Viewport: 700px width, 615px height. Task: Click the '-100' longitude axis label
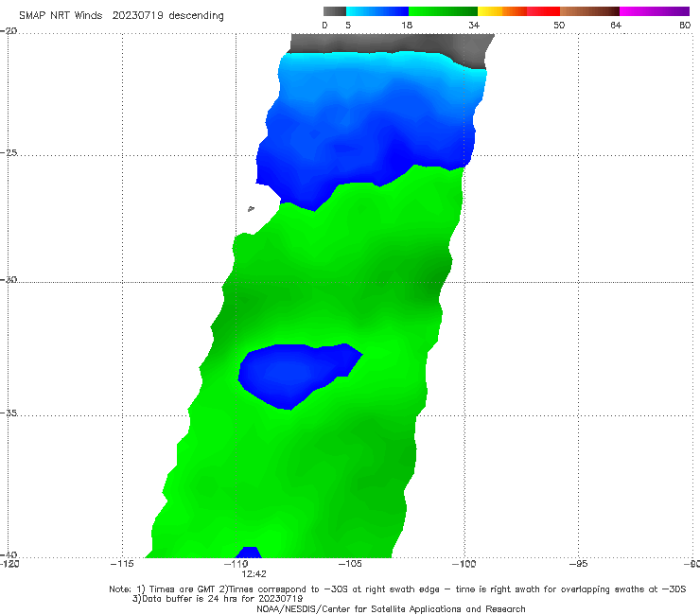click(464, 564)
